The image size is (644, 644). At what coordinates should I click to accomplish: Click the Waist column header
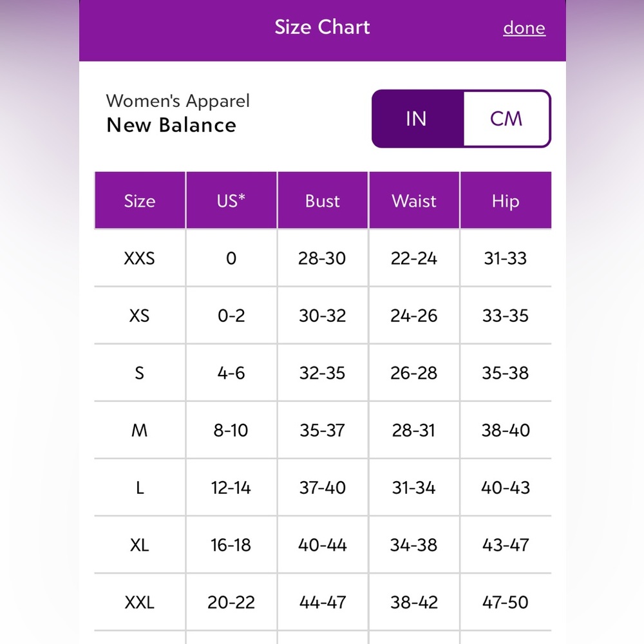[414, 200]
